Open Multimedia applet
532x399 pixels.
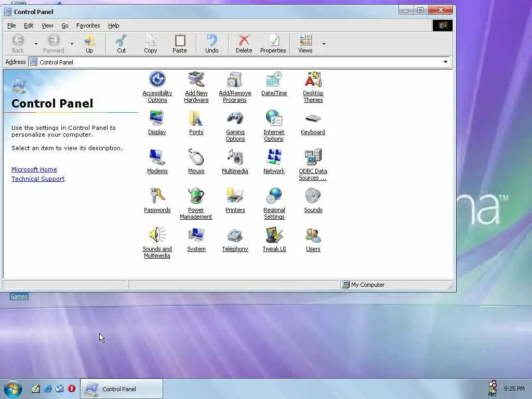pos(235,162)
